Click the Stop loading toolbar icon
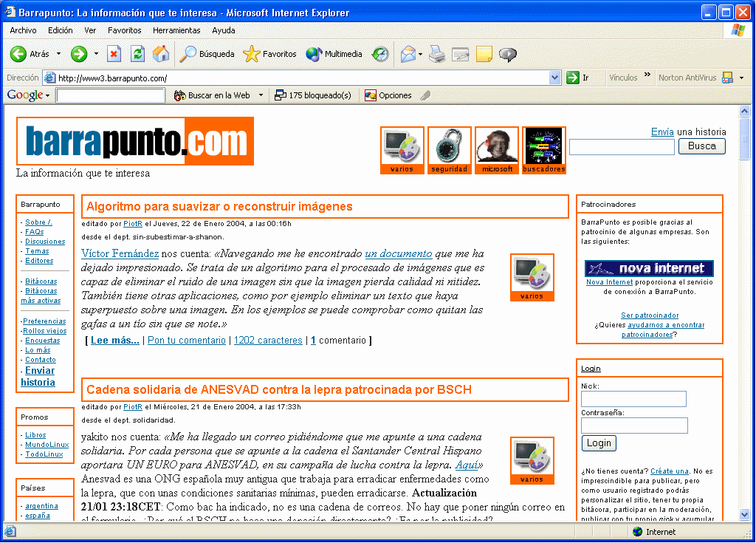This screenshot has height=543, width=756. click(114, 54)
